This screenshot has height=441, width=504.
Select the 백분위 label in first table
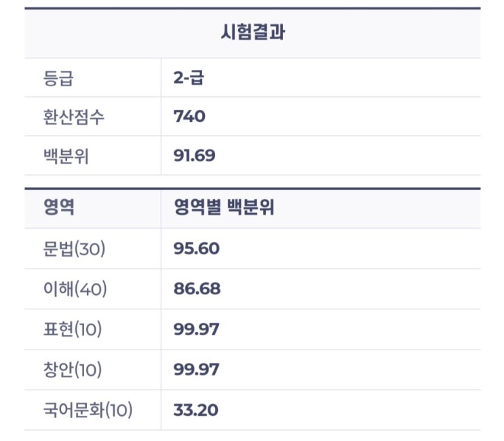65,156
